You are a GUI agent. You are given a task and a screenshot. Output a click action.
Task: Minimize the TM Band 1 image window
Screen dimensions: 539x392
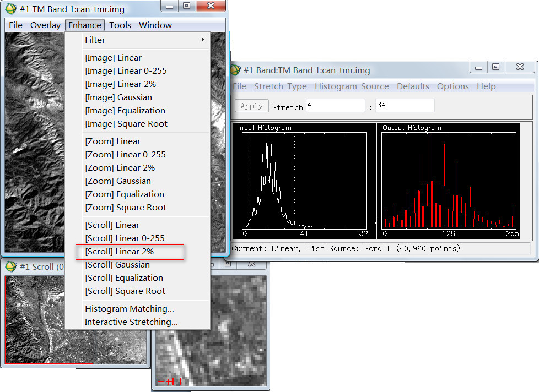point(169,6)
